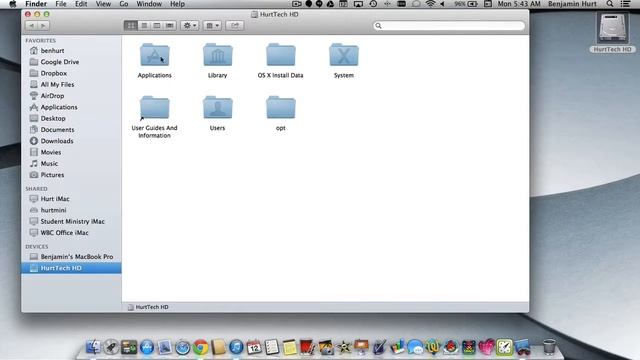This screenshot has height=360, width=640.
Task: Select Dropbox in the sidebar
Action: [x=53, y=73]
